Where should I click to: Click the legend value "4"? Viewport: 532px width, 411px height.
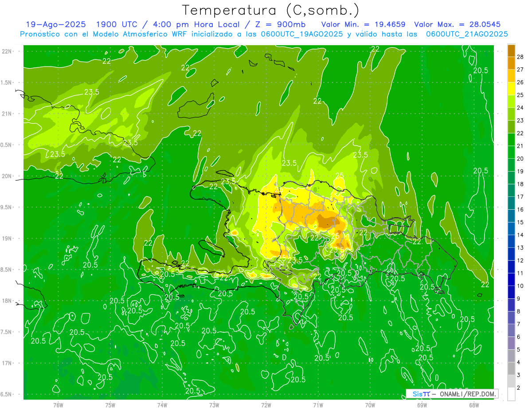pos(519,362)
